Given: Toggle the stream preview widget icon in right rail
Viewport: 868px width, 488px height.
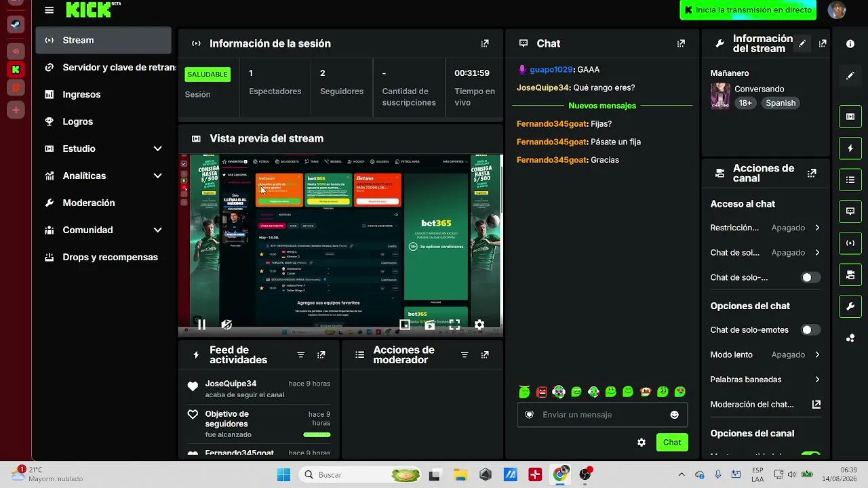Looking at the screenshot, I should (x=850, y=116).
